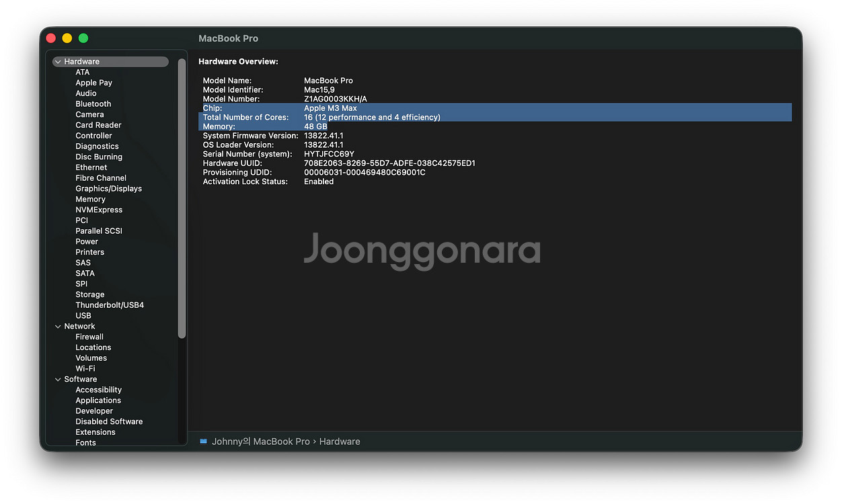Select the Chip row Apple M3 Max
Viewport: 842px width, 504px height.
click(330, 108)
